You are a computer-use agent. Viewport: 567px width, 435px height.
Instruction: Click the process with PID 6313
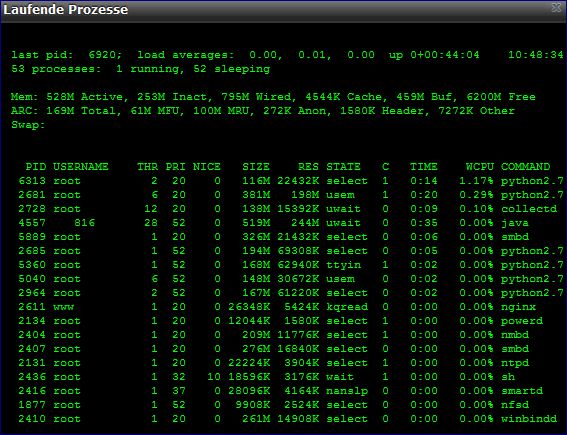coord(288,181)
